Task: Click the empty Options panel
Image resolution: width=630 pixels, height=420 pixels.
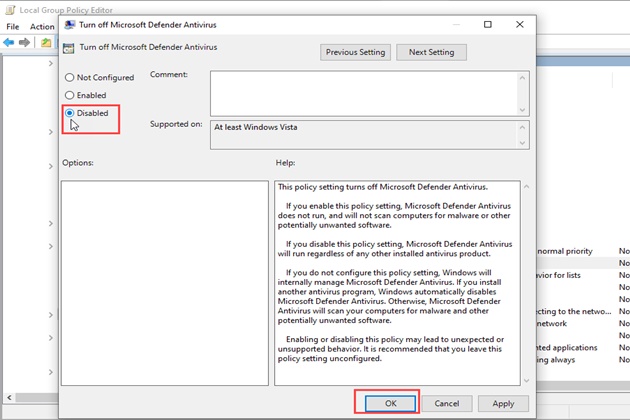Action: pyautogui.click(x=165, y=283)
